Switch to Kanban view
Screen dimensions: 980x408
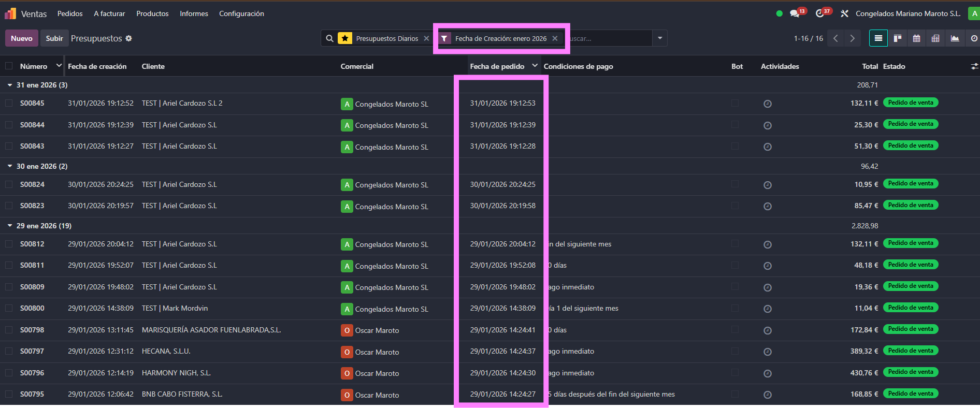(x=898, y=38)
